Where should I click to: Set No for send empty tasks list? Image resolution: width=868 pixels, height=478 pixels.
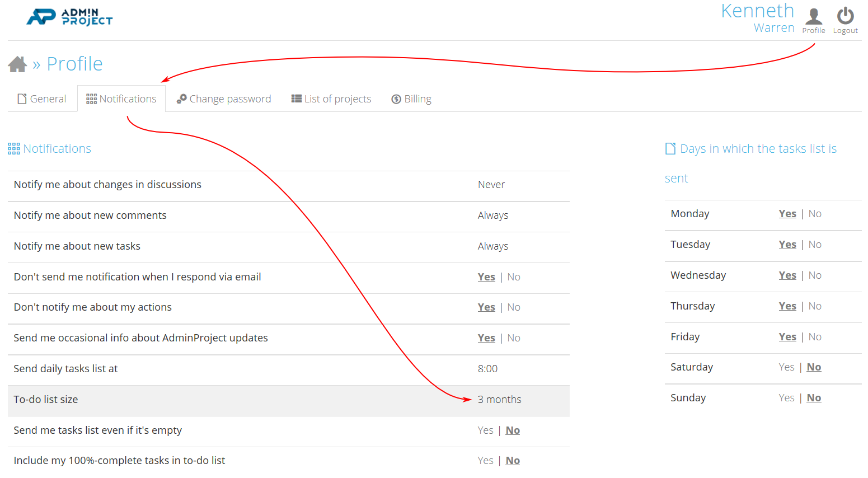(x=513, y=430)
